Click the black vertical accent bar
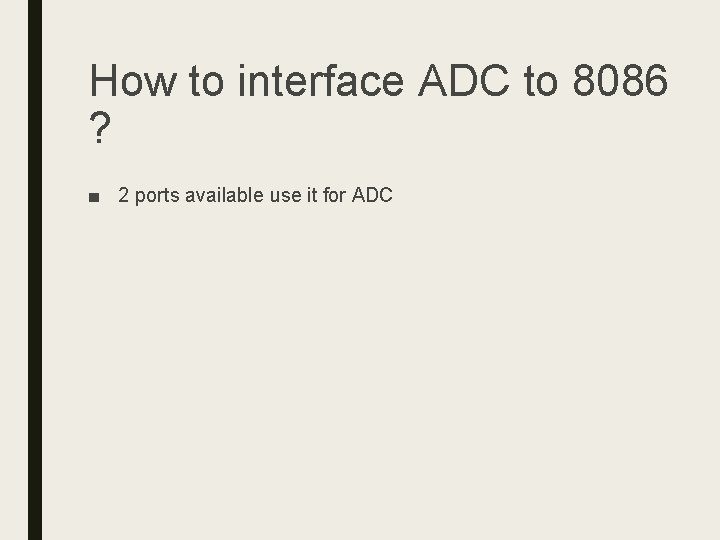This screenshot has height=540, width=720. click(35, 270)
